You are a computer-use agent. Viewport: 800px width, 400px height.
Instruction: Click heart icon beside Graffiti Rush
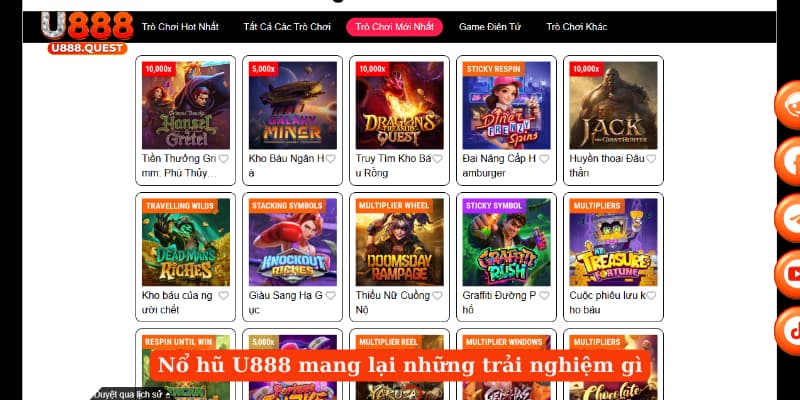click(x=544, y=295)
